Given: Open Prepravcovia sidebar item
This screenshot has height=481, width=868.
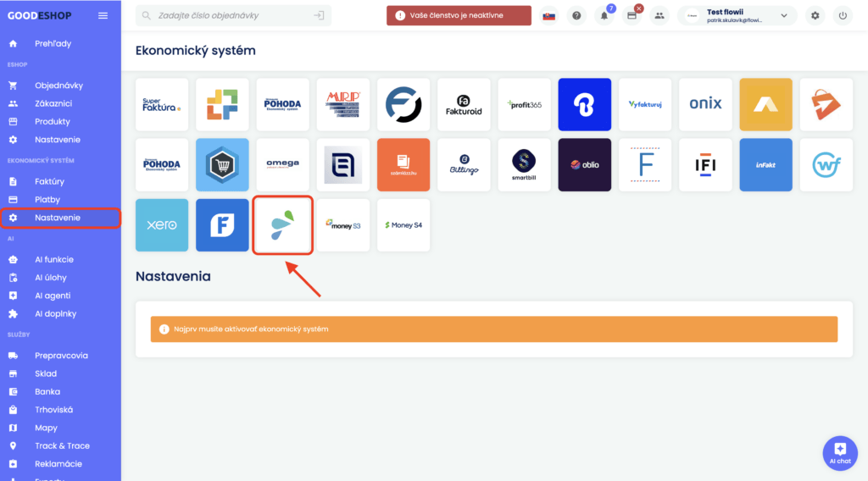Looking at the screenshot, I should (60, 356).
